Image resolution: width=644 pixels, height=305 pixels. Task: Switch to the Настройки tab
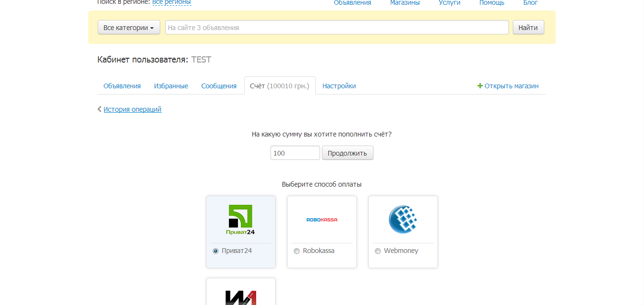(x=339, y=86)
